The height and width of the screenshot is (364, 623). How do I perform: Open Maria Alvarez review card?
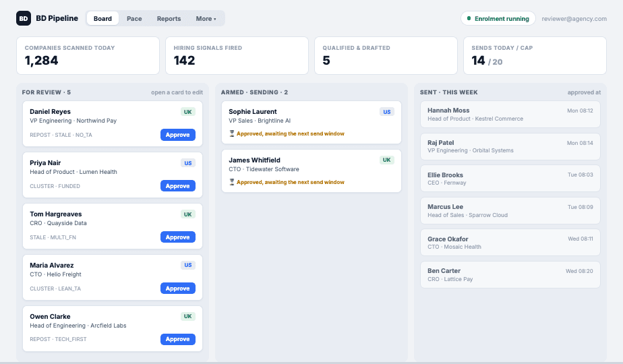(x=113, y=277)
